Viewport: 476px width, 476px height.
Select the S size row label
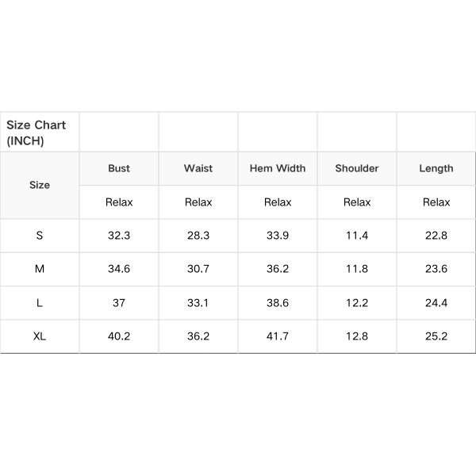[x=40, y=236]
